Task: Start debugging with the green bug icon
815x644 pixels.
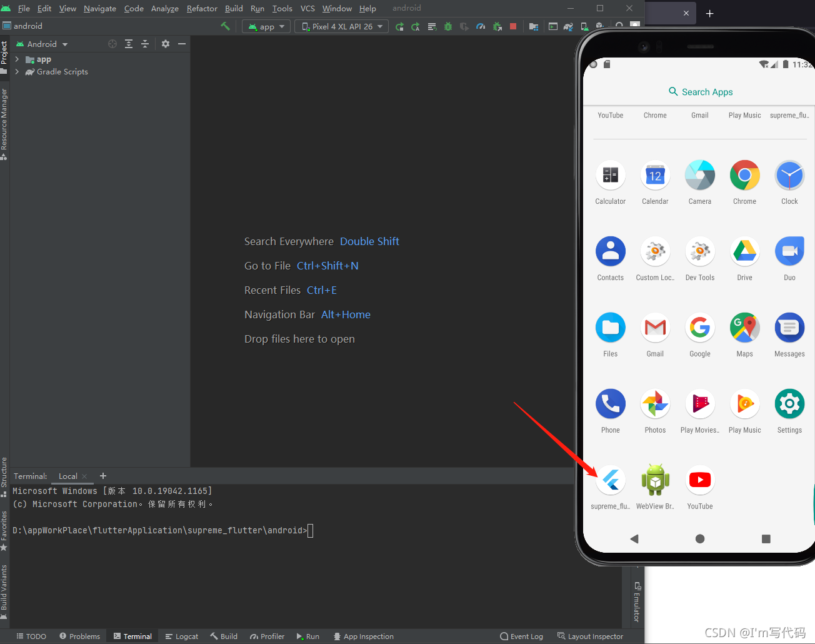Action: (x=448, y=26)
